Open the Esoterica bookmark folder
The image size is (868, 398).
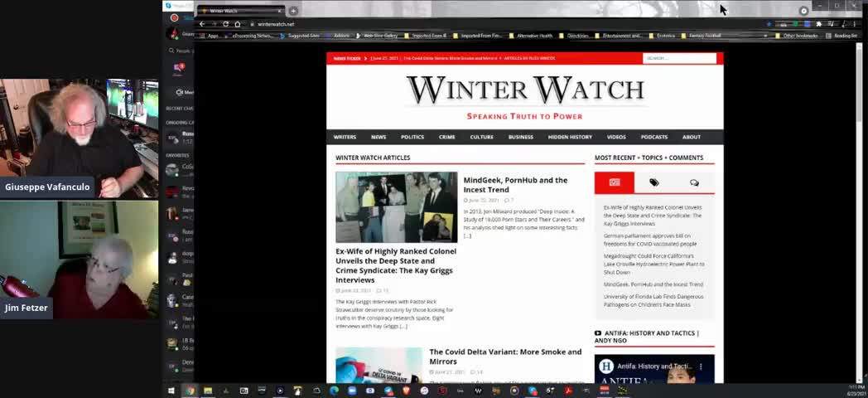(662, 36)
